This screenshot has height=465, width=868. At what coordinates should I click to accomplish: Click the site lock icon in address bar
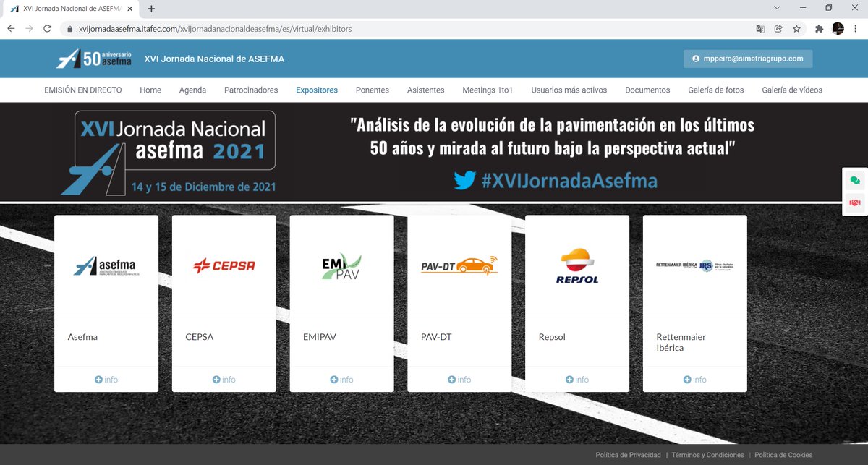pyautogui.click(x=70, y=29)
